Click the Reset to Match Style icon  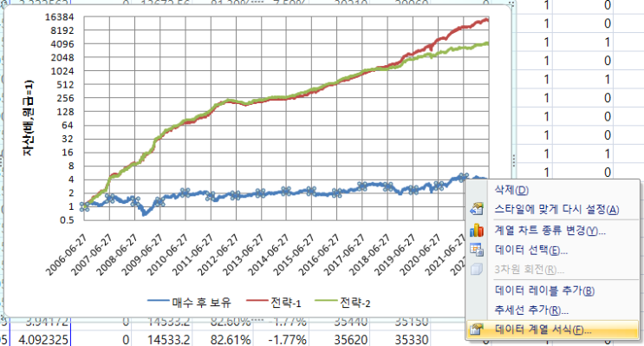[x=477, y=210]
